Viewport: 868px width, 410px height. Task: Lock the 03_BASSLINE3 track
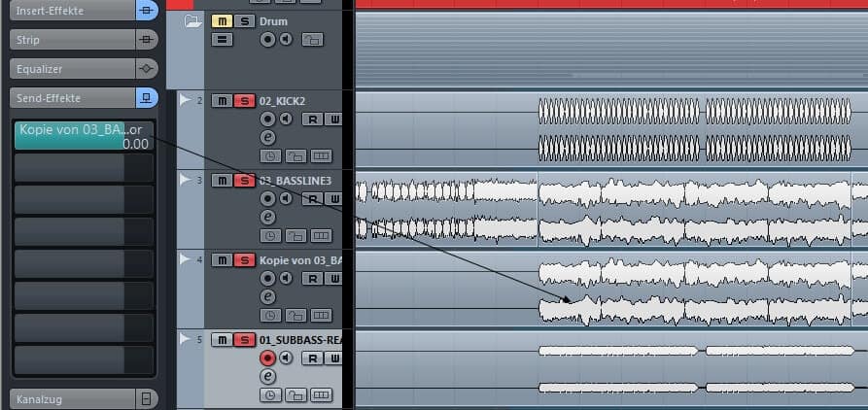click(296, 236)
